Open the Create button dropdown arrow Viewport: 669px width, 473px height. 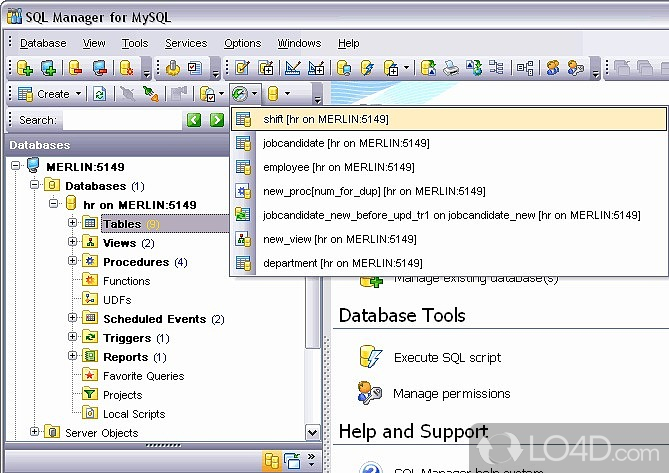78,93
